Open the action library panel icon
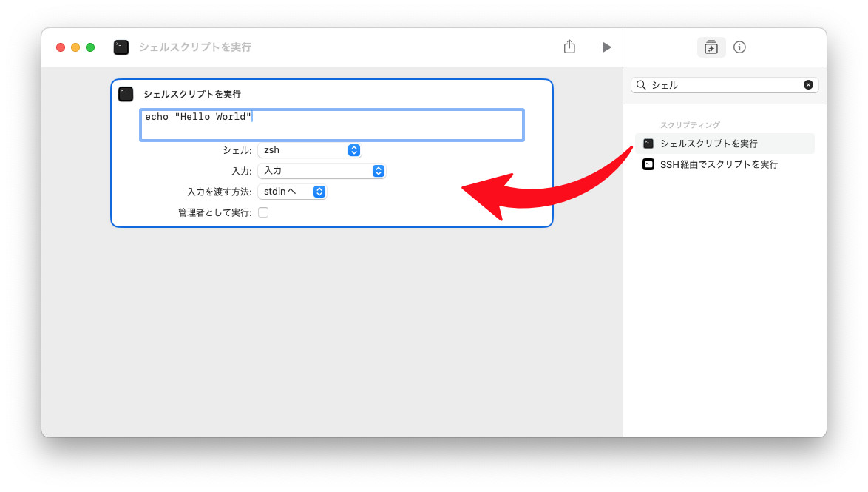Viewport: 868px width, 492px height. pos(711,47)
